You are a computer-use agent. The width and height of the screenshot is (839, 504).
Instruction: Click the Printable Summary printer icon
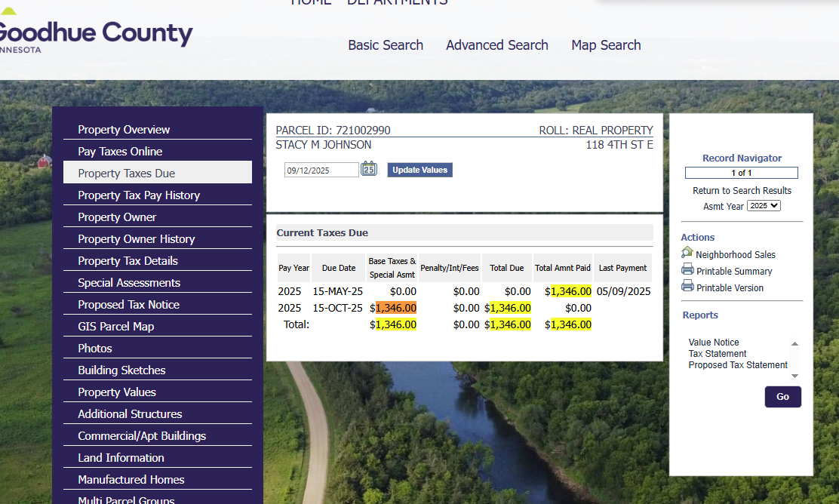[687, 269]
